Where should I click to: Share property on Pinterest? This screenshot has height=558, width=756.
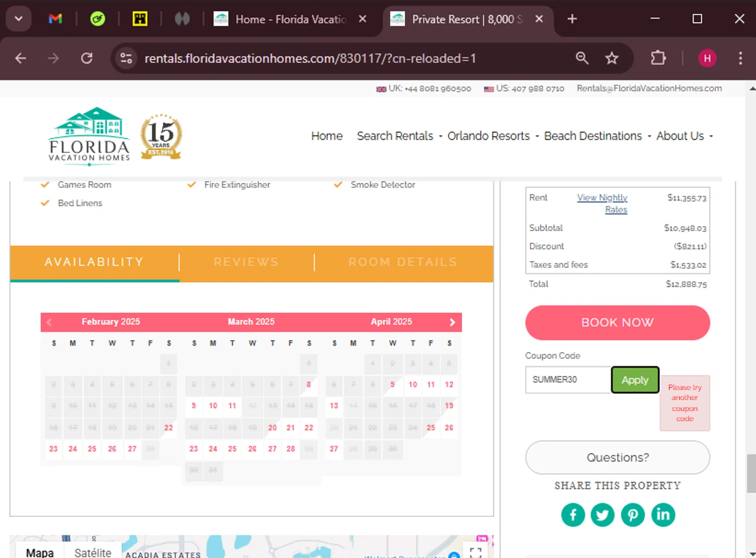(633, 515)
